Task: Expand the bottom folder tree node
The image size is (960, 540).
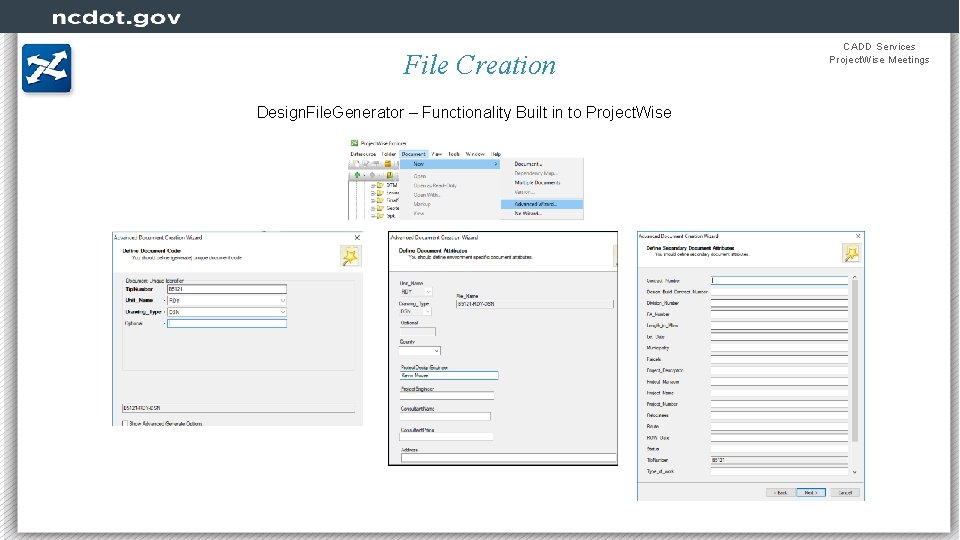Action: click(373, 216)
